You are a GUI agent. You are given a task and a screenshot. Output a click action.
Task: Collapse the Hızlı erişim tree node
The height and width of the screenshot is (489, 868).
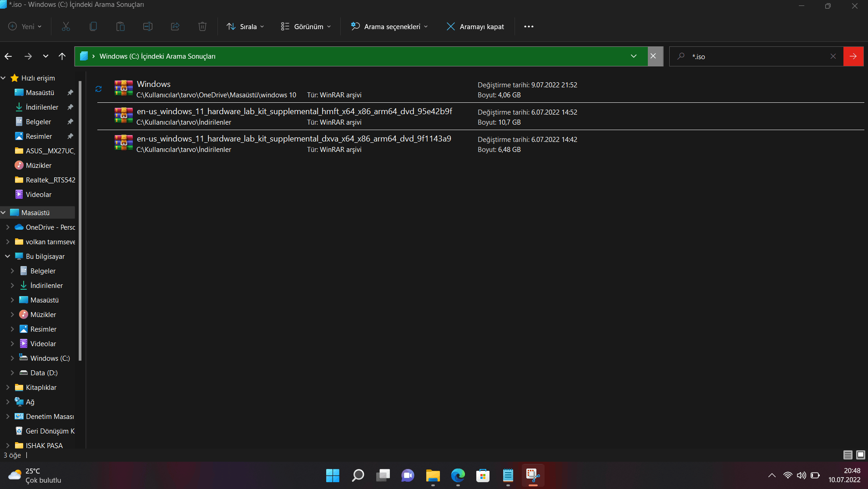pyautogui.click(x=4, y=78)
